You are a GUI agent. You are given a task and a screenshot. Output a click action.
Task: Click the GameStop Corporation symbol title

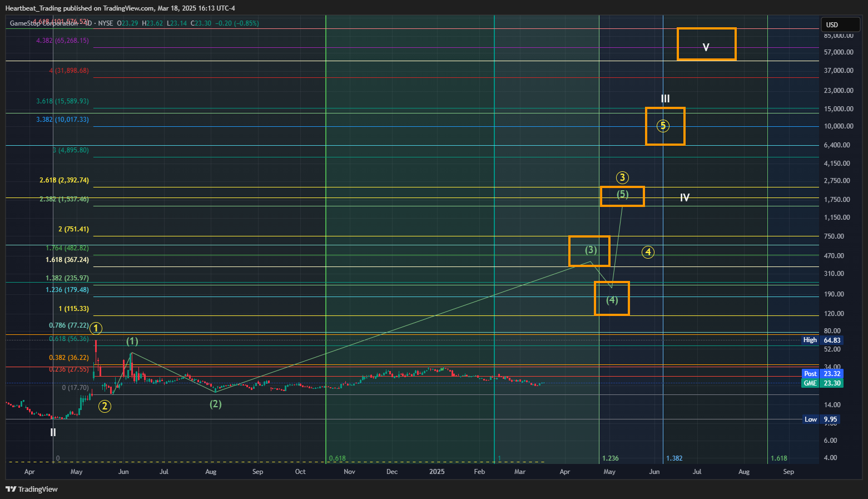[44, 23]
